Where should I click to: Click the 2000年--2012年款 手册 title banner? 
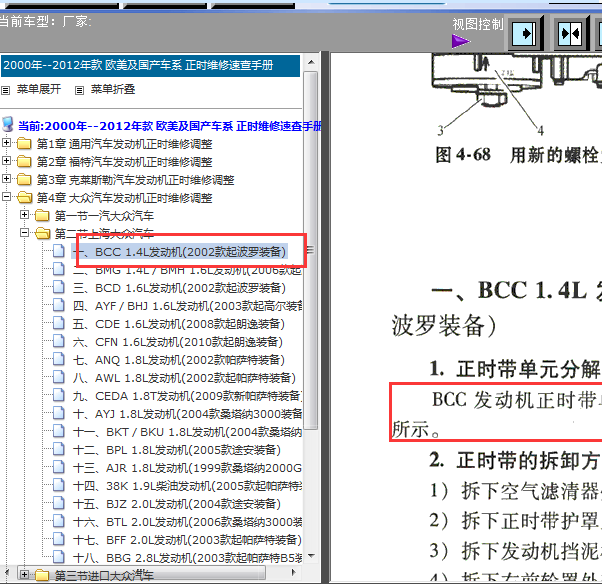(x=150, y=65)
